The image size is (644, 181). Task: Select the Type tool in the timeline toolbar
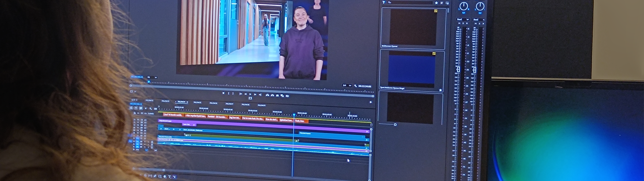point(169,177)
